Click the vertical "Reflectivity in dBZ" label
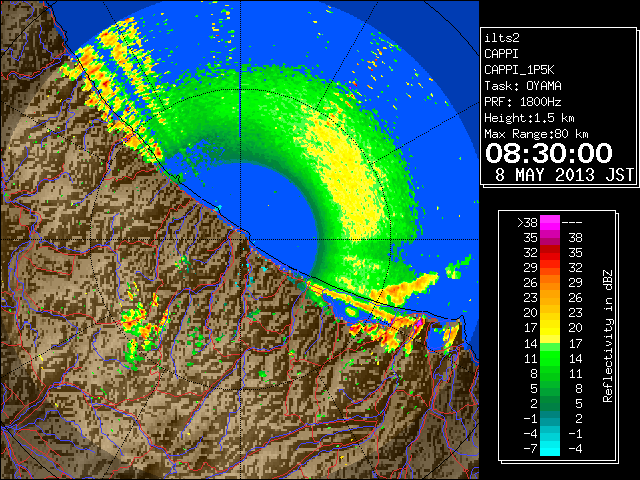Image resolution: width=640 pixels, height=480 pixels. 608,336
